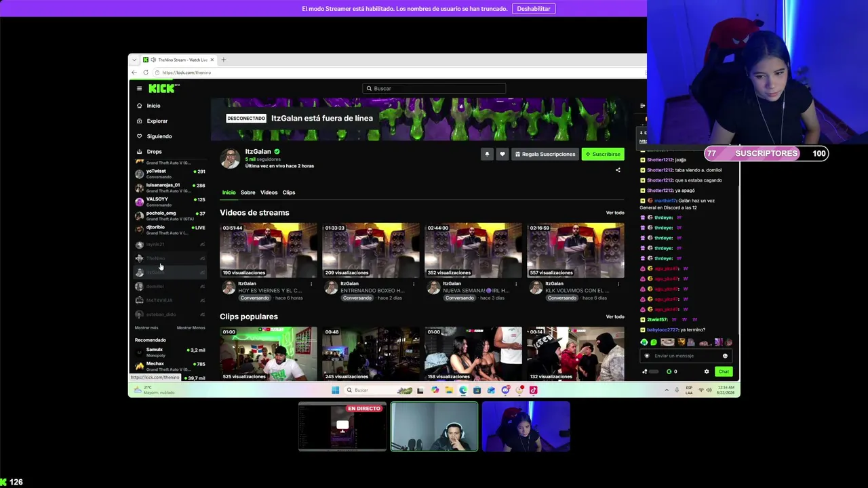Open the clip with 525 visualizaciones
Image resolution: width=868 pixels, height=488 pixels.
269,354
